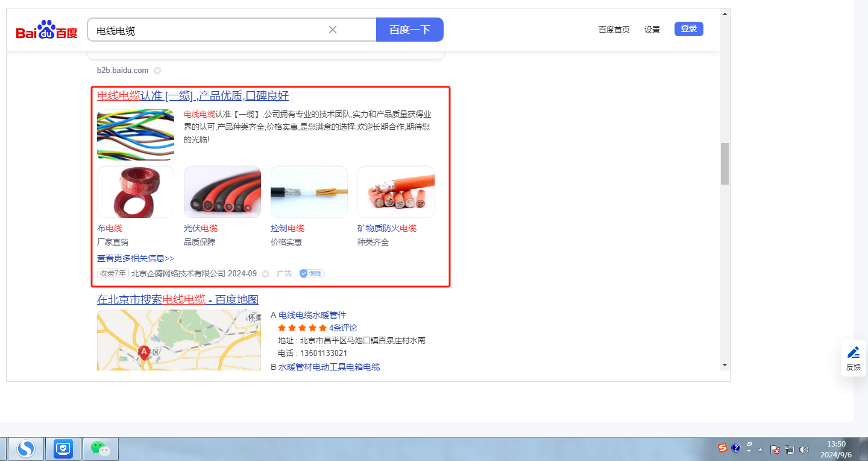The image size is (868, 461).
Task: Open 设置 settings link
Action: tap(652, 30)
